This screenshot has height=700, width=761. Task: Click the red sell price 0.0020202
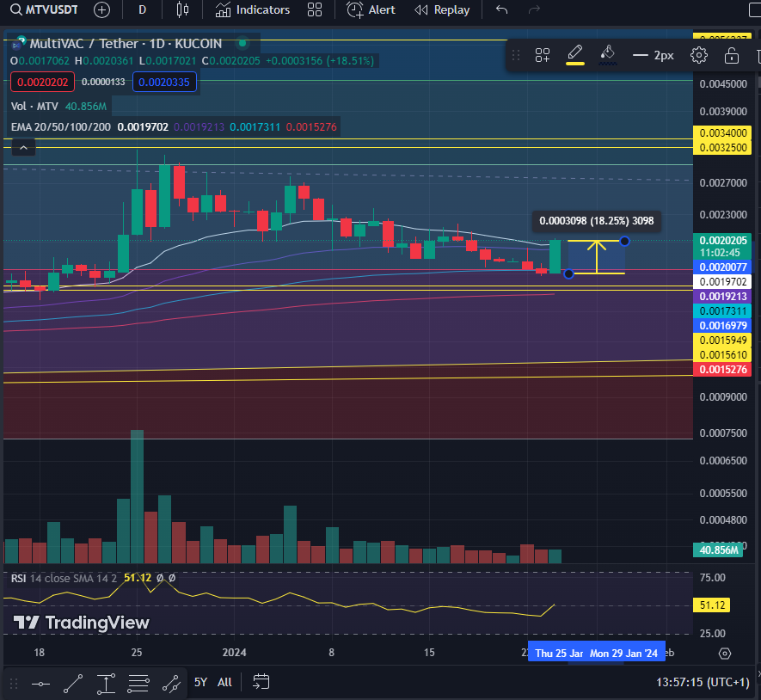click(x=43, y=82)
